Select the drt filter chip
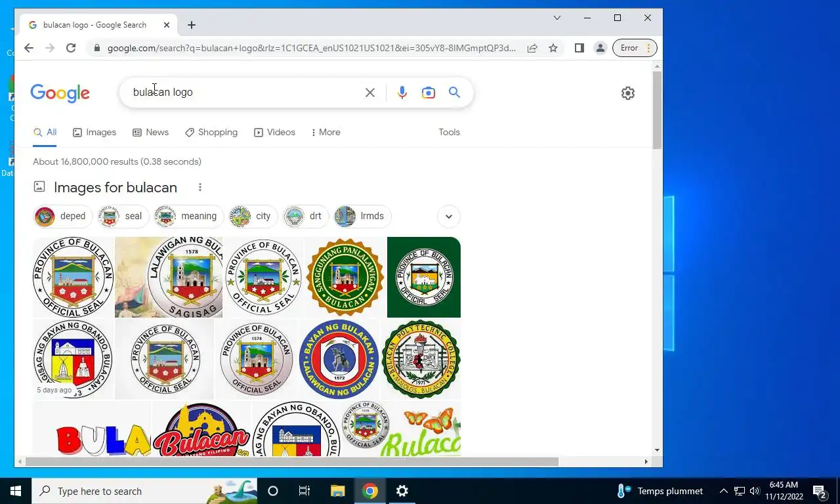Viewport: 840px width, 504px height. [306, 216]
